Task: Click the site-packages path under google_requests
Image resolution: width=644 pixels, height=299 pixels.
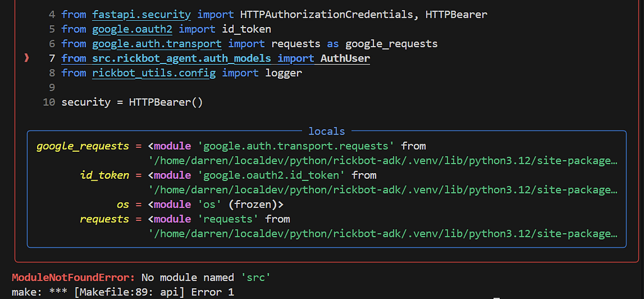Action: click(383, 161)
